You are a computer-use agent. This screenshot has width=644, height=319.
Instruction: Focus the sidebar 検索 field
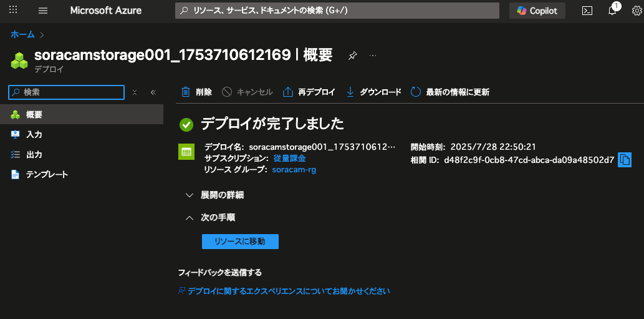(66, 92)
